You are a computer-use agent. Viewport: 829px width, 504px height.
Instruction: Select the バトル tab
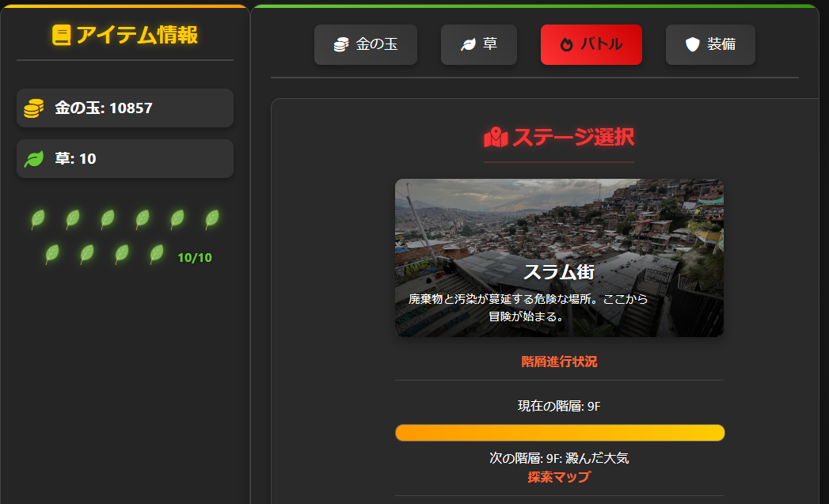tap(591, 45)
